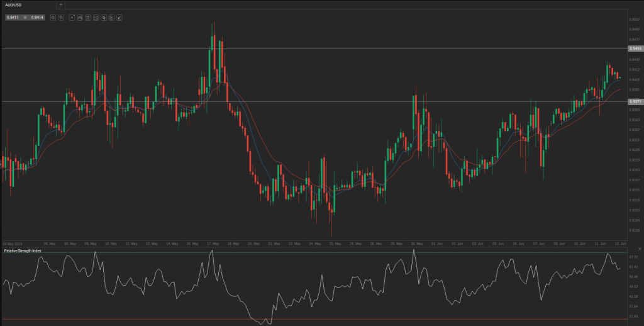Open the chart type candlestick icon

click(80, 18)
